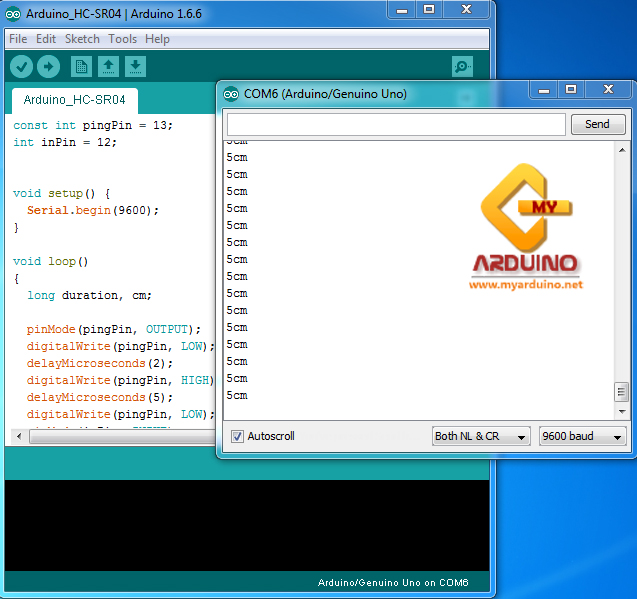The width and height of the screenshot is (637, 599).
Task: Open the File menu
Action: point(18,39)
